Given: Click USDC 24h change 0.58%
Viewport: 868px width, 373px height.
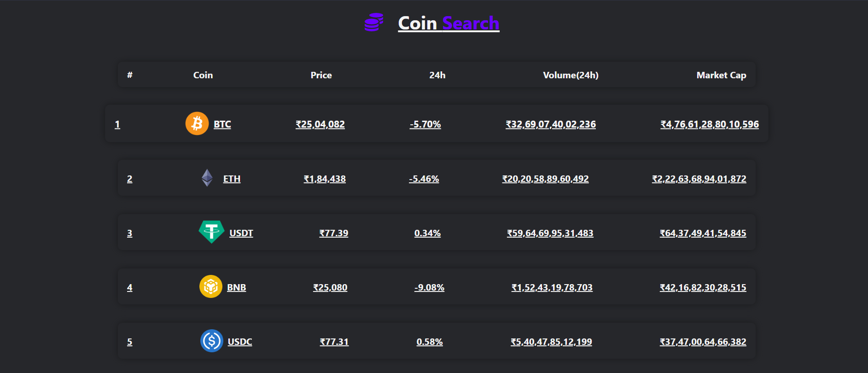Looking at the screenshot, I should (429, 341).
